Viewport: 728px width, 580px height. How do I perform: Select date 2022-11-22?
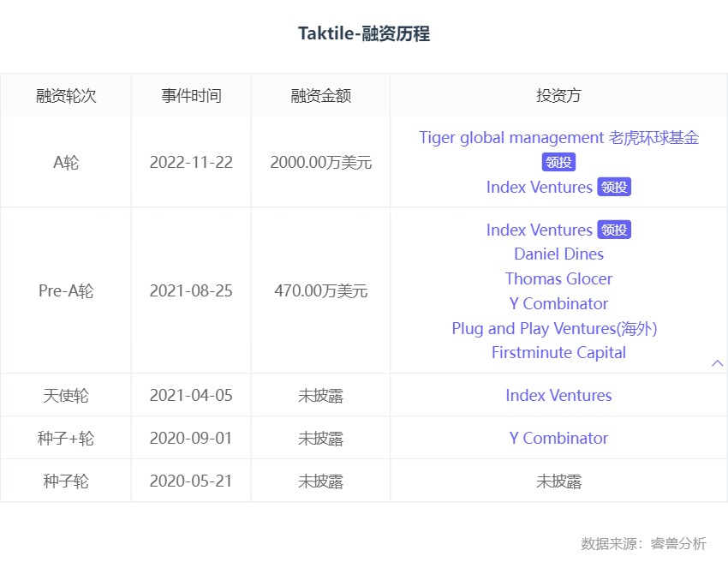point(191,163)
